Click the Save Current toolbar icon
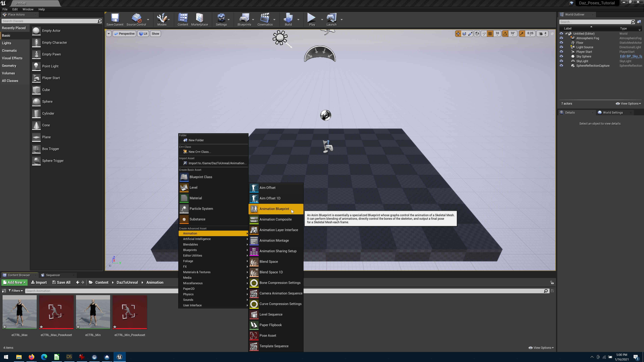Viewport: 644px width, 362px height. point(115,19)
